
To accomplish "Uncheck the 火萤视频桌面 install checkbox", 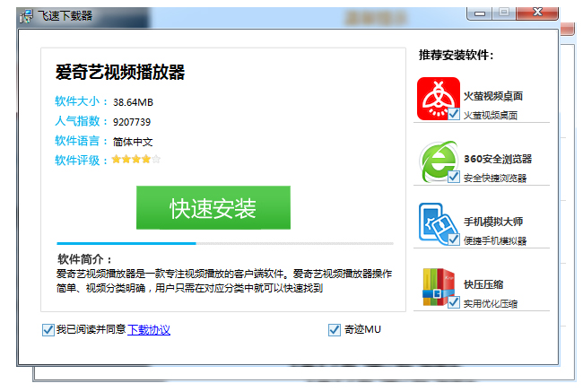I will tap(454, 115).
